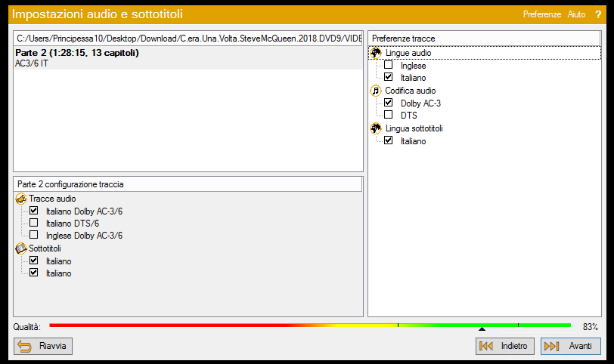Click the Qualità color bar red section
The image size is (614, 364).
pyautogui.click(x=169, y=325)
